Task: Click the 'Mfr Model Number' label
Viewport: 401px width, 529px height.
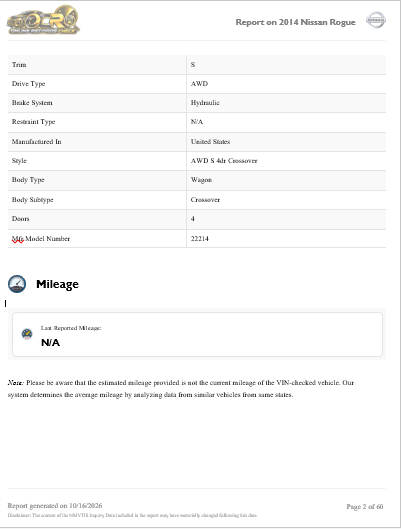Action: [x=41, y=239]
